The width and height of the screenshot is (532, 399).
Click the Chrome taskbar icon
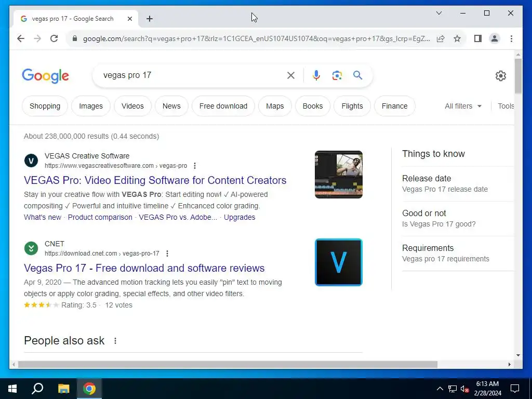click(89, 389)
